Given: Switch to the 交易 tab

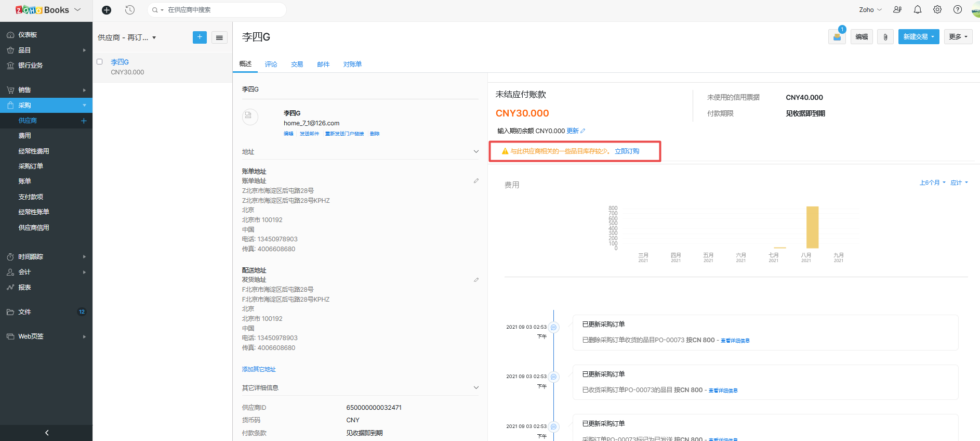Looking at the screenshot, I should pyautogui.click(x=297, y=64).
